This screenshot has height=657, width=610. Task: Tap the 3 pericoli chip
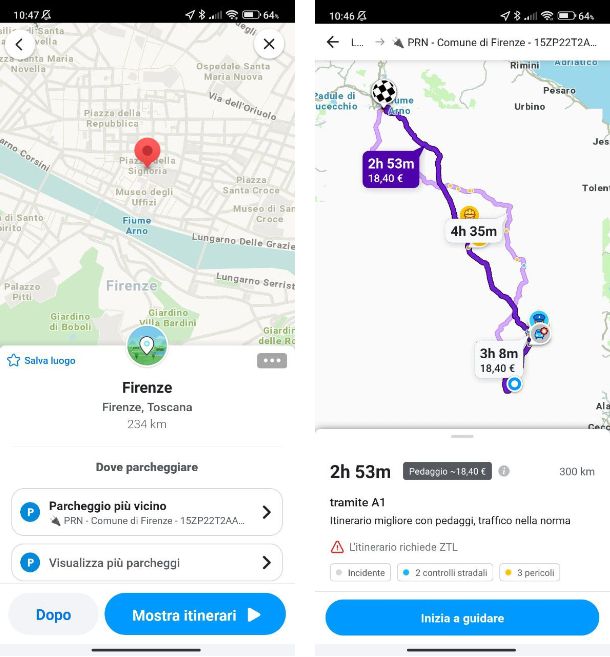point(529,573)
